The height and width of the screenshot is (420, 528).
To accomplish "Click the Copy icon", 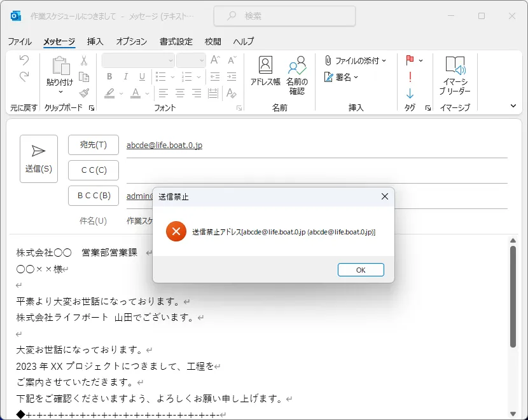I will (84, 77).
